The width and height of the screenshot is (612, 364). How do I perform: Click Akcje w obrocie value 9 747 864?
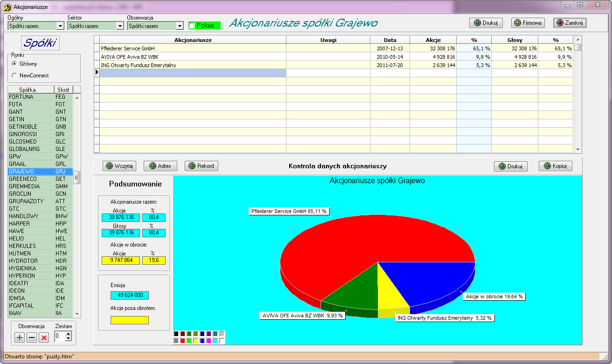coord(120,261)
